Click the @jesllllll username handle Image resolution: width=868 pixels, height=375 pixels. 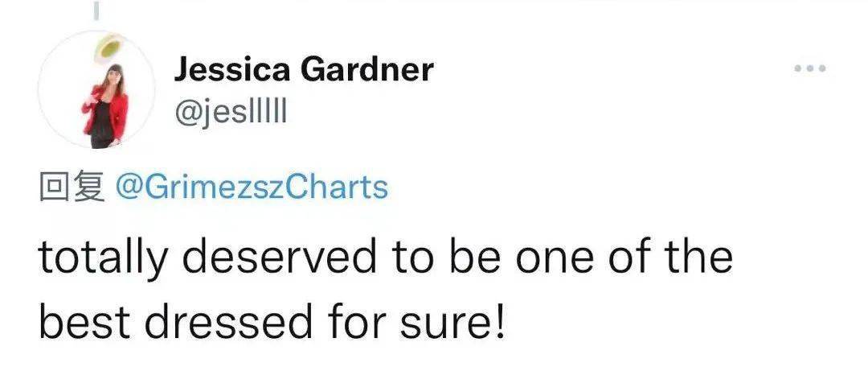tap(230, 113)
